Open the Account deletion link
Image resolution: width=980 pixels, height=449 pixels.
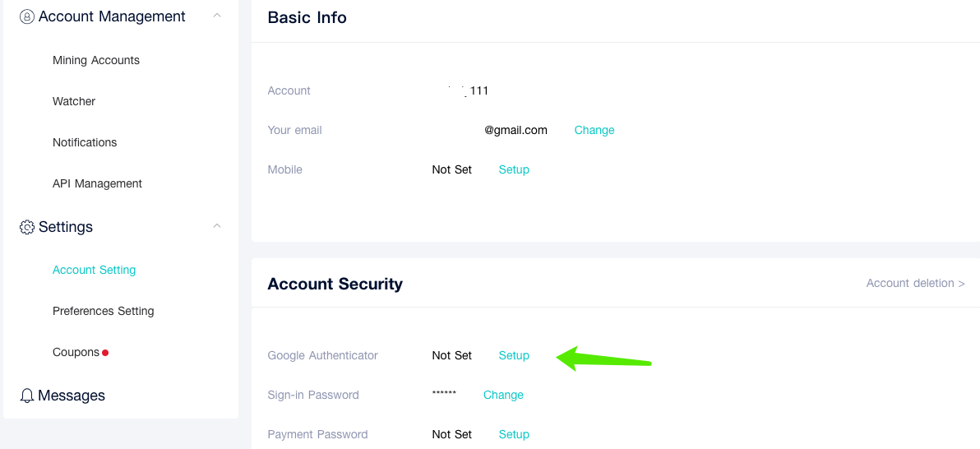pos(916,283)
